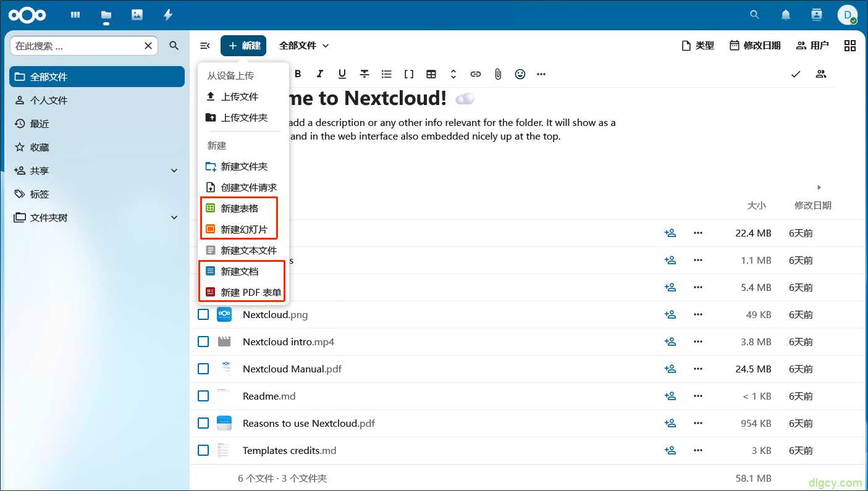Screen dimensions: 868x491
Task: Choose 新建文本文件 from the menu
Action: pyautogui.click(x=243, y=250)
